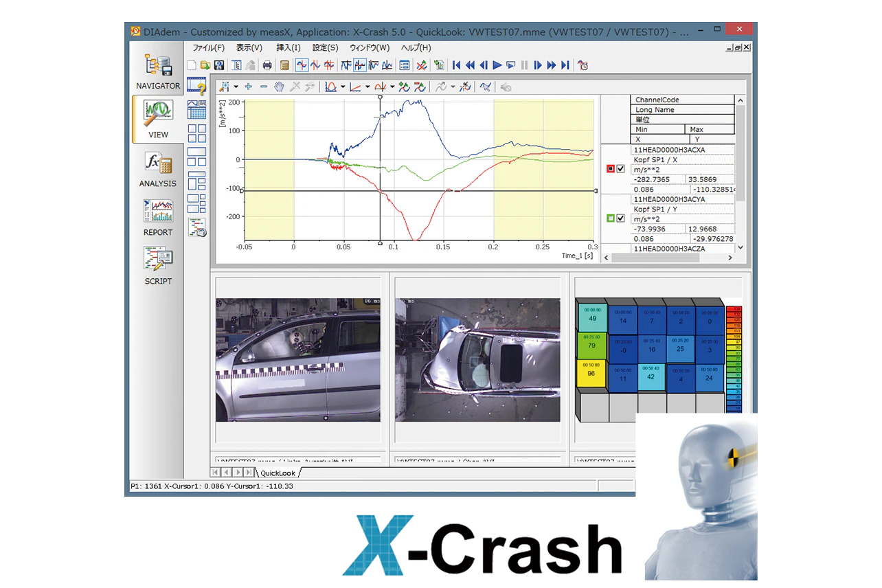Click the fast forward playback button
The height and width of the screenshot is (588, 882).
point(552,65)
